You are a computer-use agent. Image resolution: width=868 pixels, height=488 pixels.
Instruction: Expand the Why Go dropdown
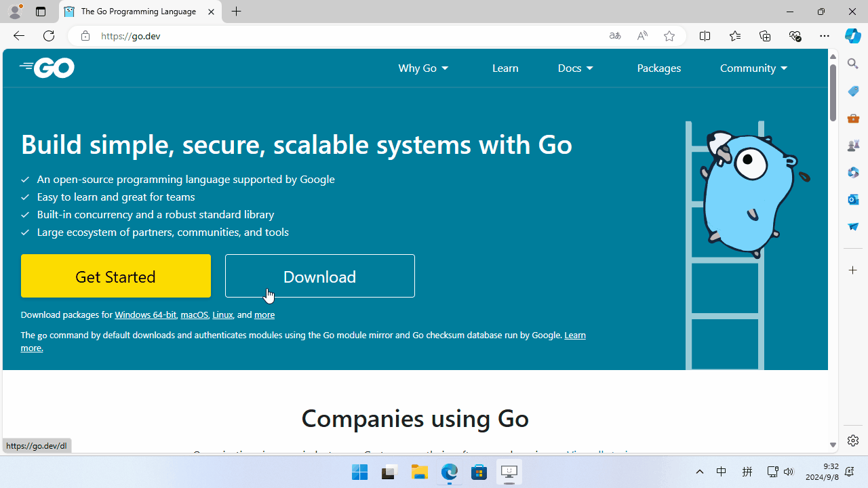[423, 68]
